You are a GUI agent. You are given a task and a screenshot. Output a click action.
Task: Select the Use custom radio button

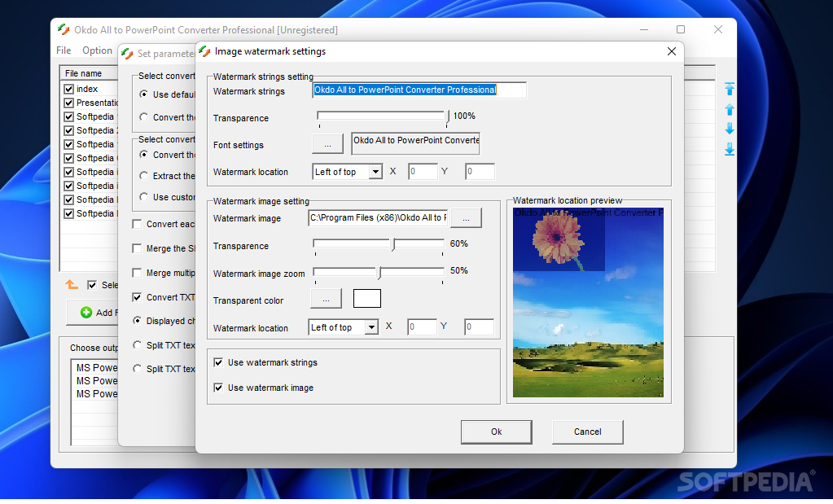[x=143, y=196]
